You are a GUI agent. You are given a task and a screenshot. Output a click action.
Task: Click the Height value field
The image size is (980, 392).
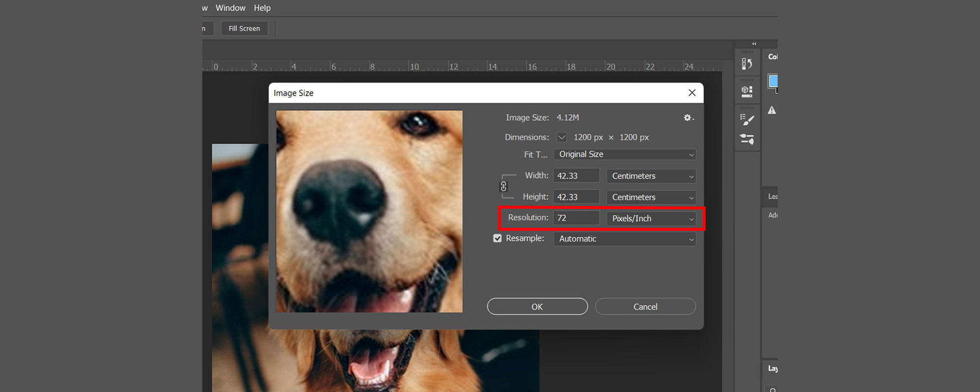(576, 197)
